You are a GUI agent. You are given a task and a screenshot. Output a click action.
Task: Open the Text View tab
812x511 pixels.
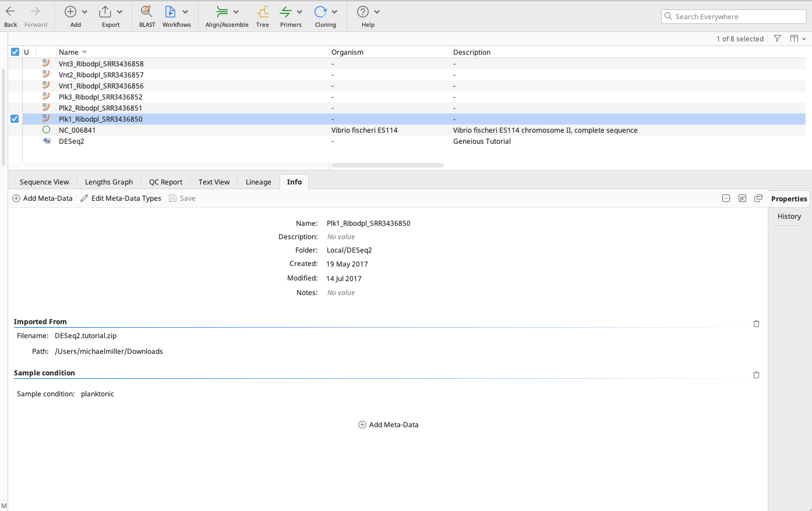[214, 182]
